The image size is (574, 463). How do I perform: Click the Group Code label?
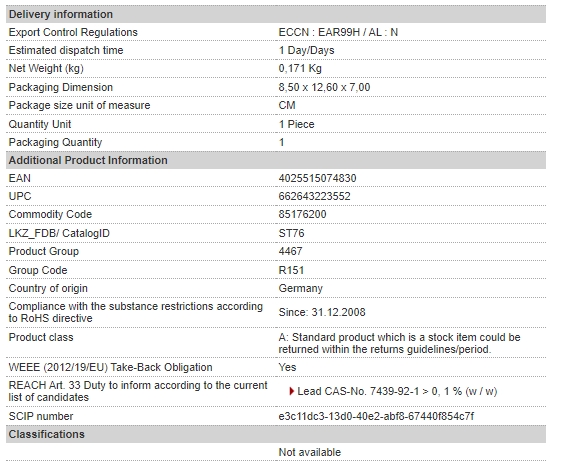38,270
